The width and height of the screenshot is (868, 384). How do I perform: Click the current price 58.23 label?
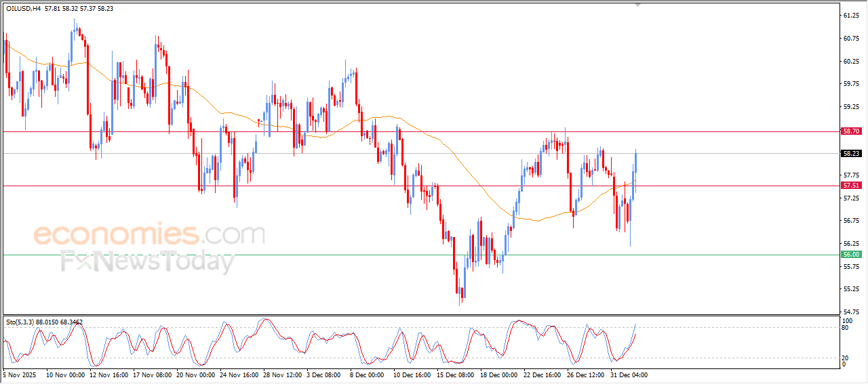[x=851, y=153]
